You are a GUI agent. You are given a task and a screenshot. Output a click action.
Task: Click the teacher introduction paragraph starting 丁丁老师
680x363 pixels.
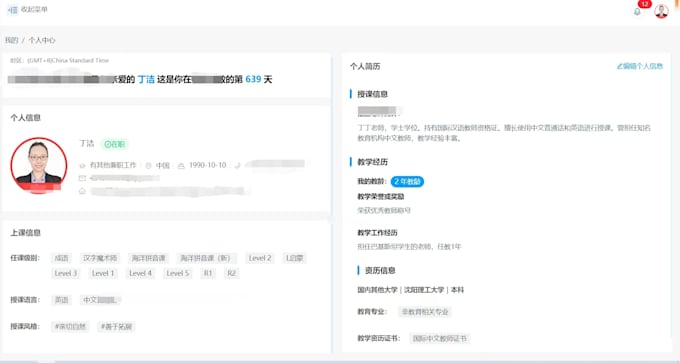[x=504, y=133]
